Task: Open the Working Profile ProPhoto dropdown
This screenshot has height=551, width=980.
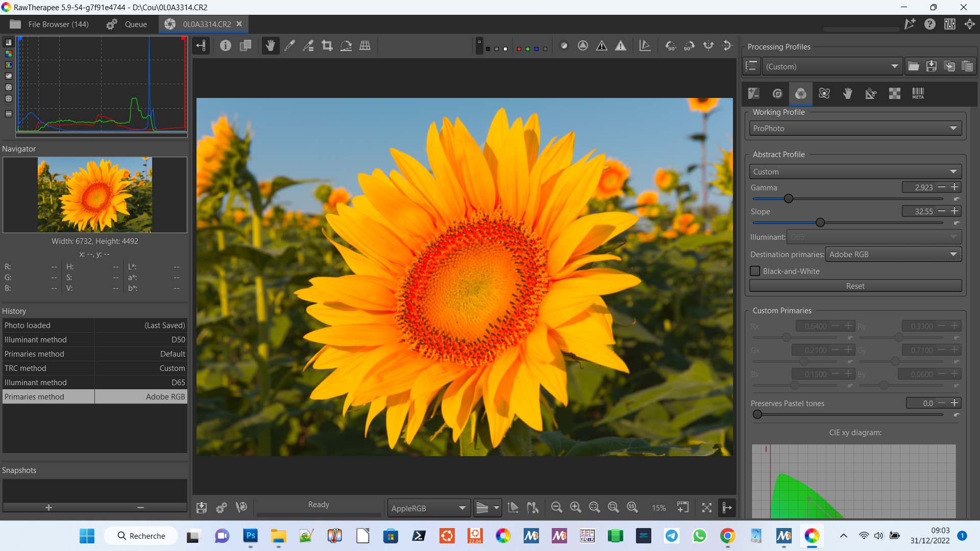Action: point(855,129)
